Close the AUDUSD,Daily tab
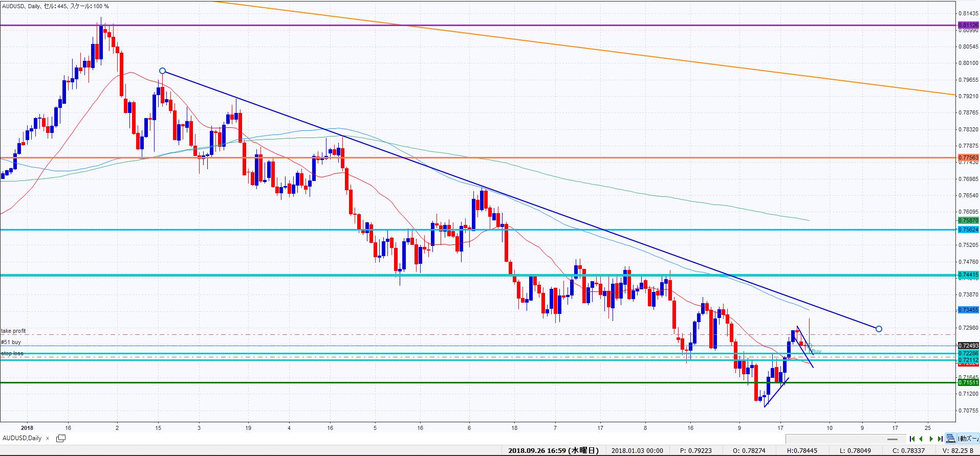 click(48, 438)
